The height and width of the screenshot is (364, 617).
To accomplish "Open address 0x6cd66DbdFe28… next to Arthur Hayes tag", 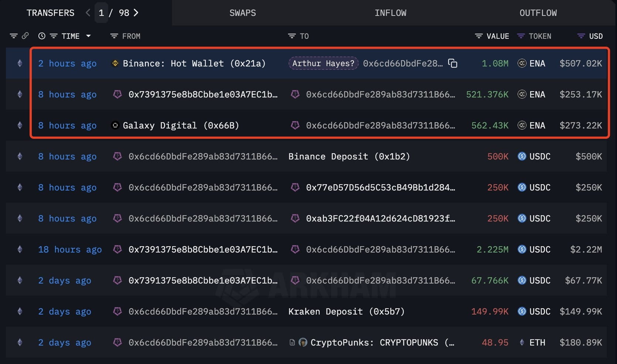I will (x=403, y=63).
